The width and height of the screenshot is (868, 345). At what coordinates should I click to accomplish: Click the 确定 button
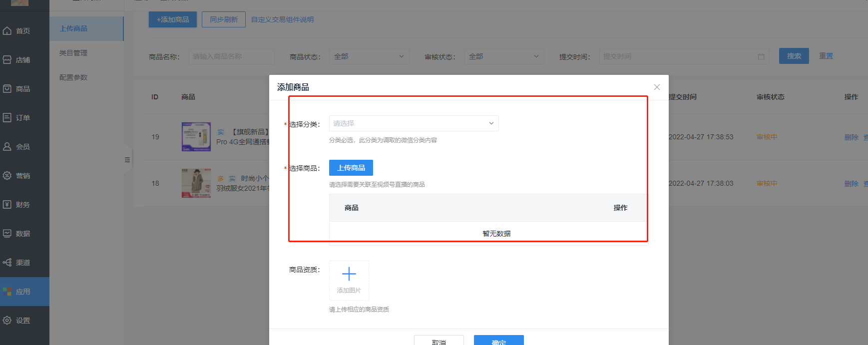[499, 341]
